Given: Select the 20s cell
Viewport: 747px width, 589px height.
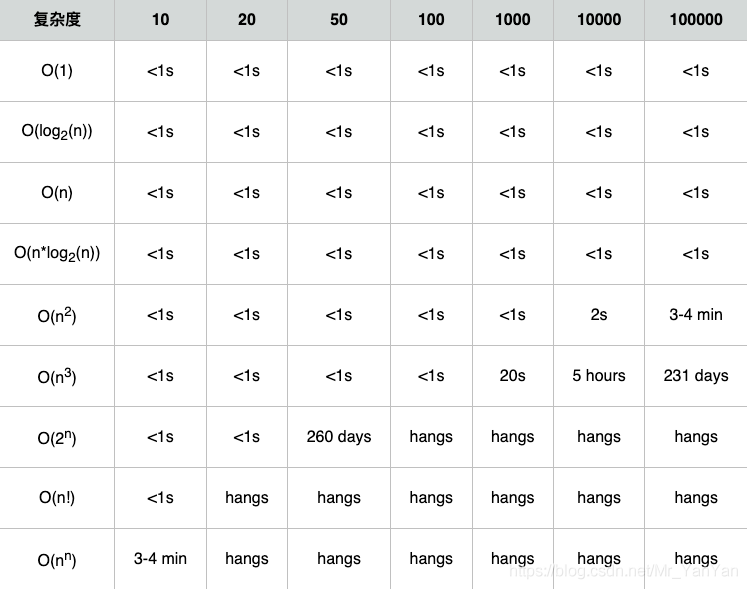Looking at the screenshot, I should pyautogui.click(x=512, y=376).
